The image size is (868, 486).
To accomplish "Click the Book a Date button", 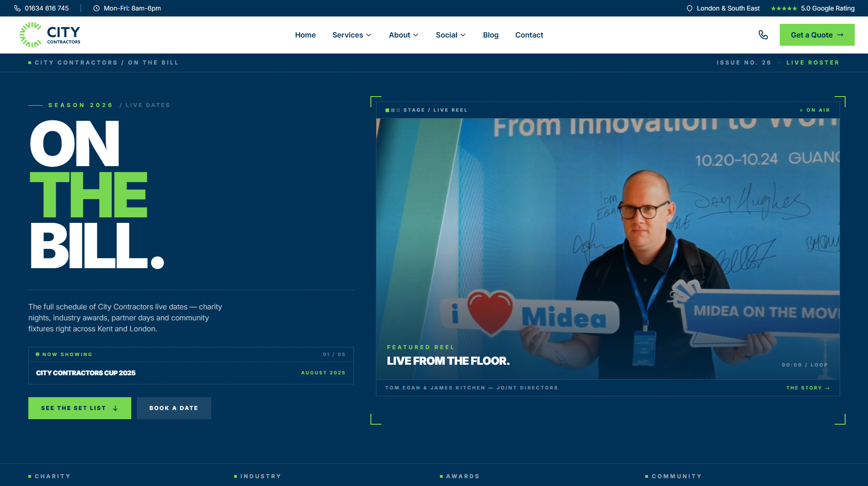I will click(x=174, y=408).
